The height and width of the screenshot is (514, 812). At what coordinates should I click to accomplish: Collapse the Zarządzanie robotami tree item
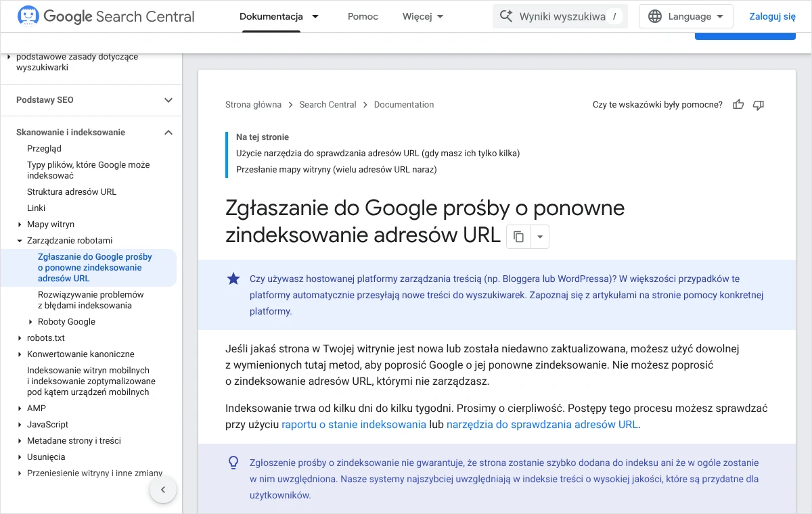point(20,241)
